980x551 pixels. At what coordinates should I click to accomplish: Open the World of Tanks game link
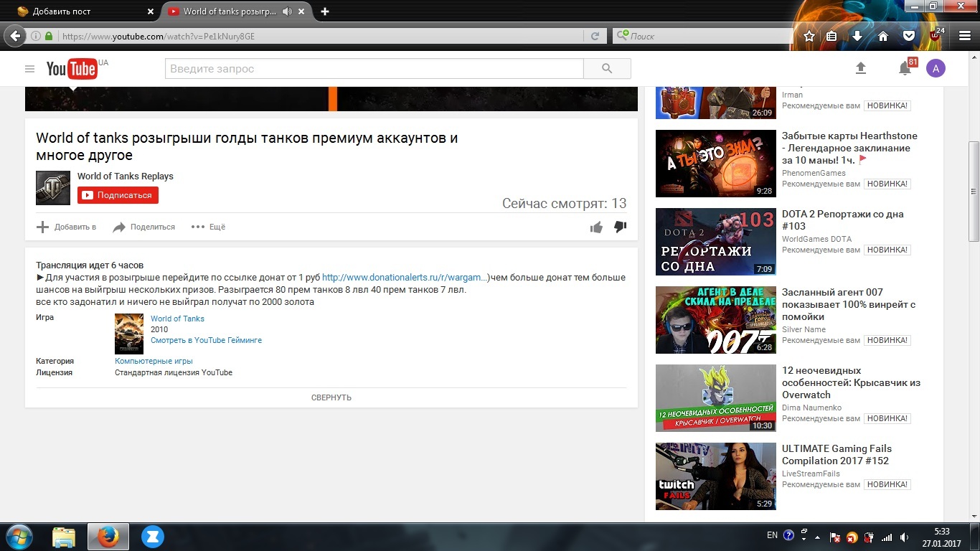[x=177, y=319]
